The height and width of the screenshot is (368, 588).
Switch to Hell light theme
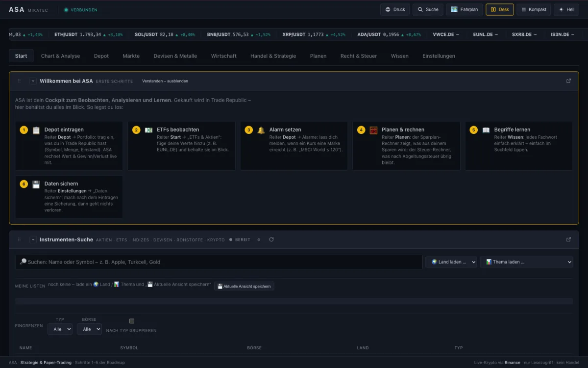tap(566, 9)
